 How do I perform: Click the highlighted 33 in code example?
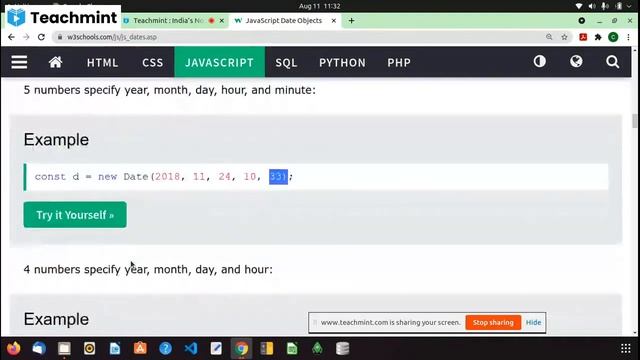[x=278, y=177]
